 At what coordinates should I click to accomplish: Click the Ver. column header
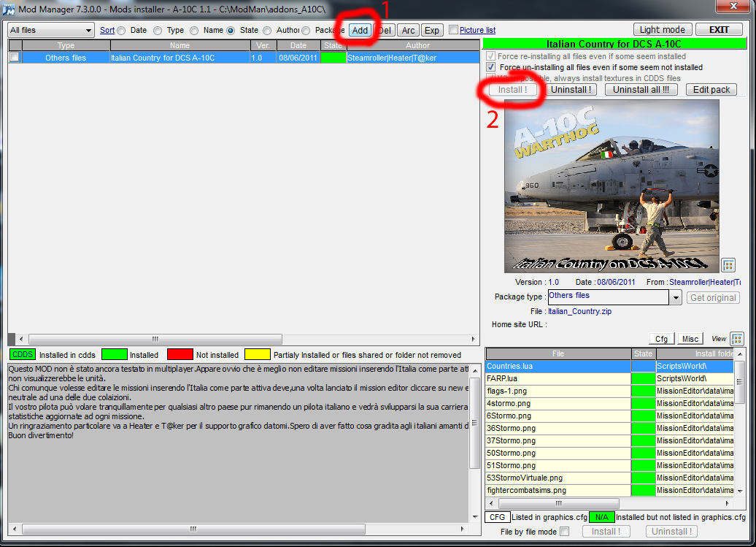tap(263, 45)
